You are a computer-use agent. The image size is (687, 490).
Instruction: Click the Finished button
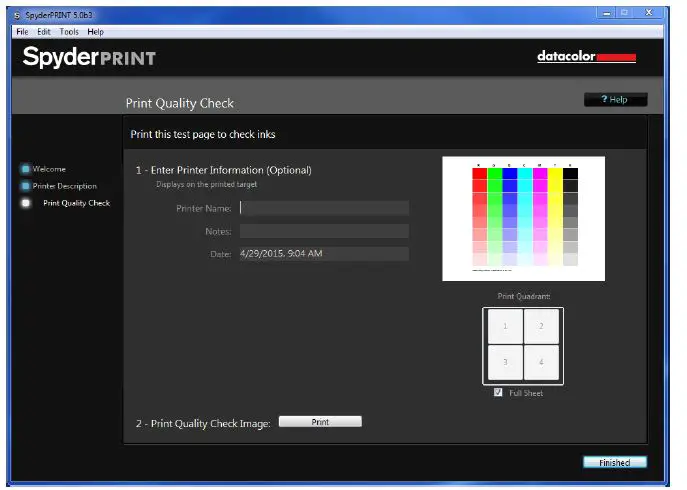pyautogui.click(x=615, y=462)
